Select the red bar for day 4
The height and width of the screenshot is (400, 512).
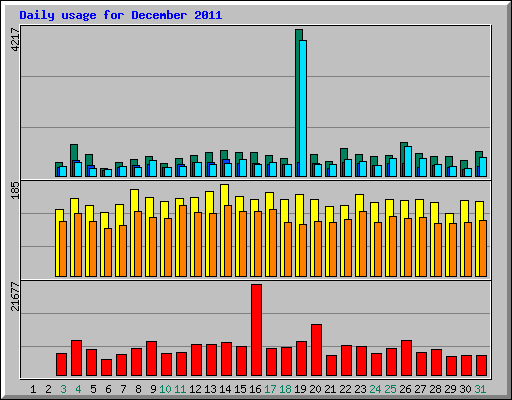76,358
